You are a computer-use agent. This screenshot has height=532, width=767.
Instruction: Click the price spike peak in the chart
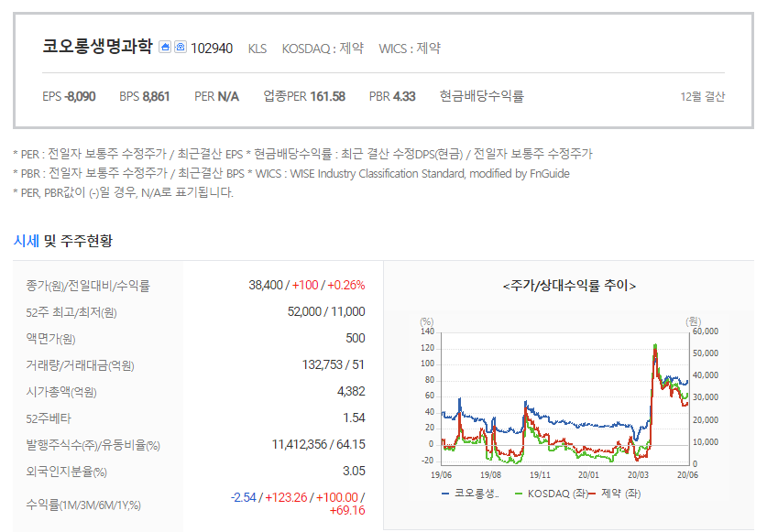click(655, 347)
